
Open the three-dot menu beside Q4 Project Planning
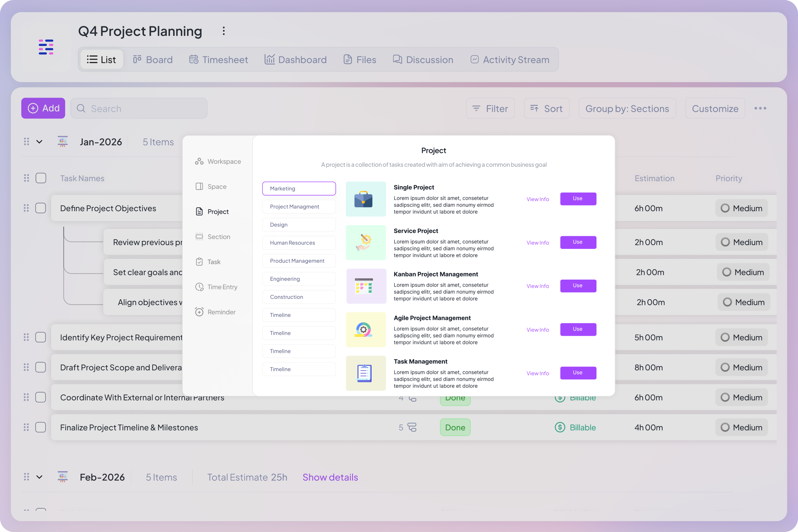[224, 31]
